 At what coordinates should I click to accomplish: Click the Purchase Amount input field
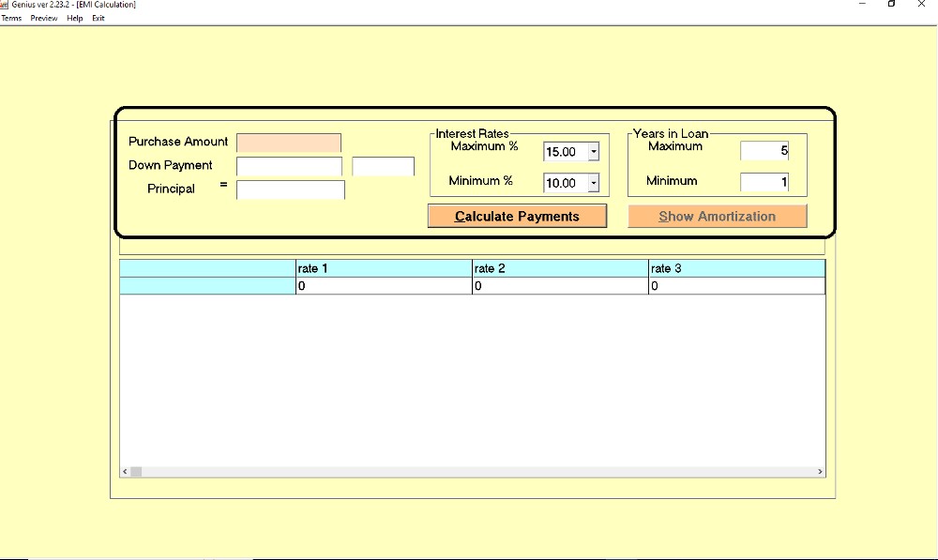[289, 143]
